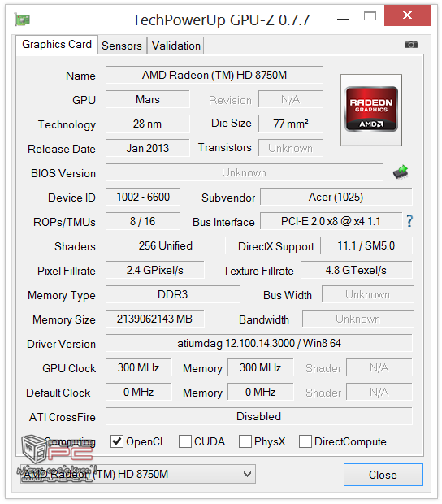Click the Technology field 28 nm
Screen dimensions: 442x504
147,124
